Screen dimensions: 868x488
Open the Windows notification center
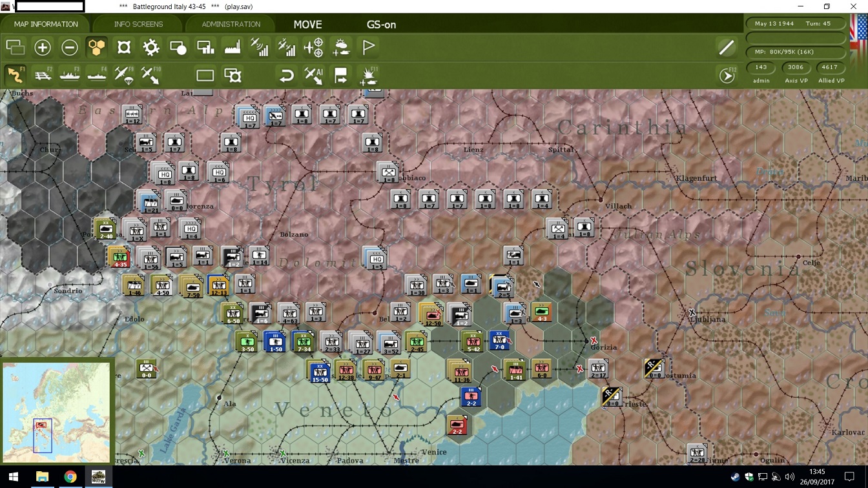pyautogui.click(x=850, y=477)
